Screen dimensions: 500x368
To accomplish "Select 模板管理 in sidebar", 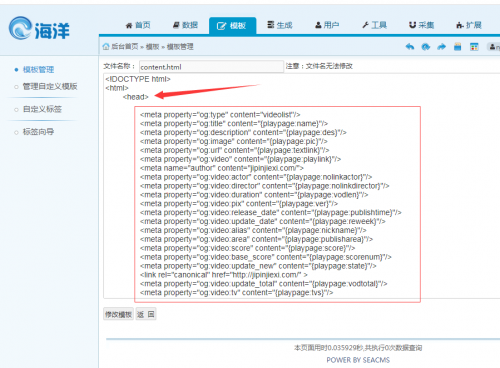I will point(38,70).
